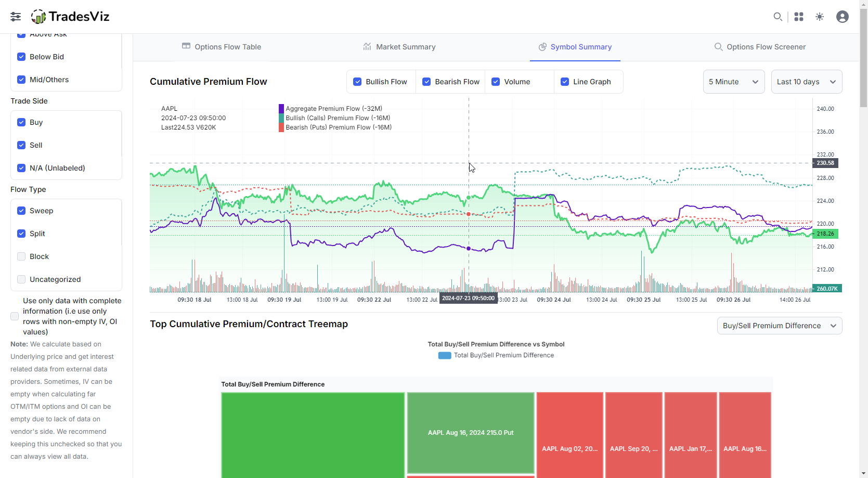868x478 pixels.
Task: Click the 2024-07-23 09:50:00 crosshair time label
Action: [468, 298]
